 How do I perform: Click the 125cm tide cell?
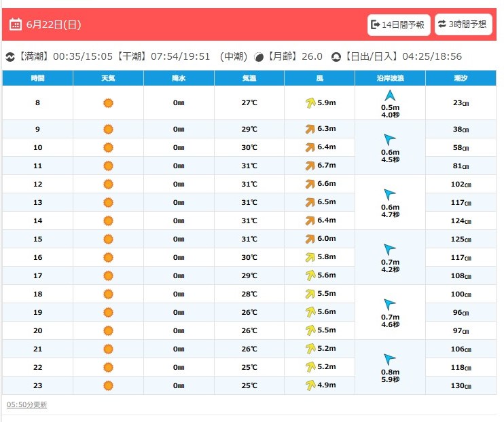(461, 239)
